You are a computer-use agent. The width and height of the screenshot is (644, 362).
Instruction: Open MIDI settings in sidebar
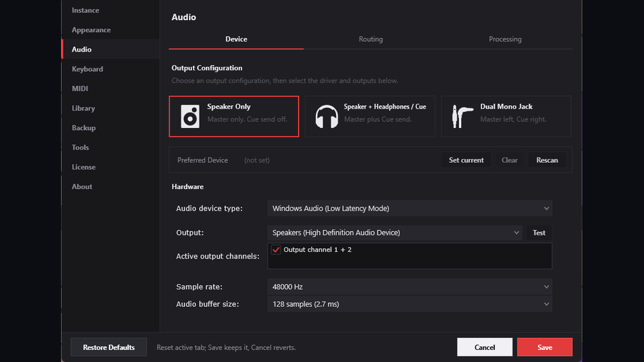[111, 88]
